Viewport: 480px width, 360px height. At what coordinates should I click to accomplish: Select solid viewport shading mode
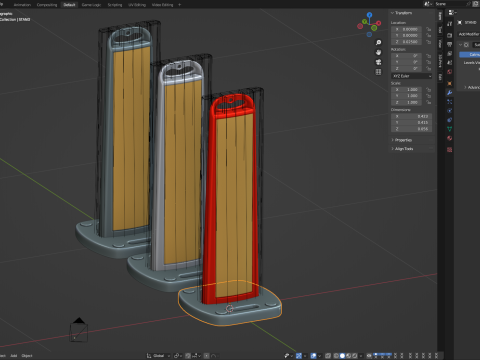coord(342,356)
